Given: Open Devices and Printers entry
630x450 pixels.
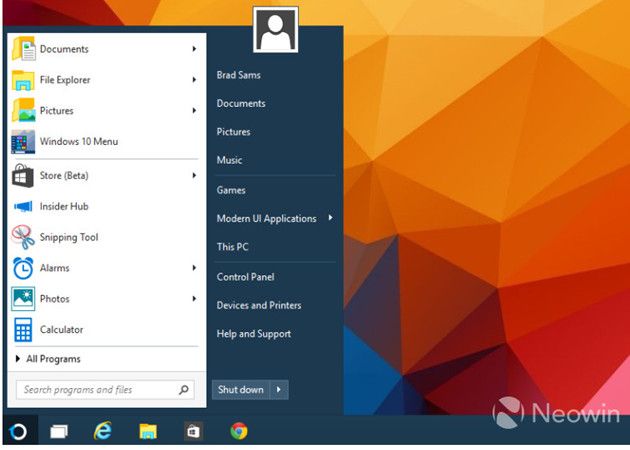Looking at the screenshot, I should [258, 305].
